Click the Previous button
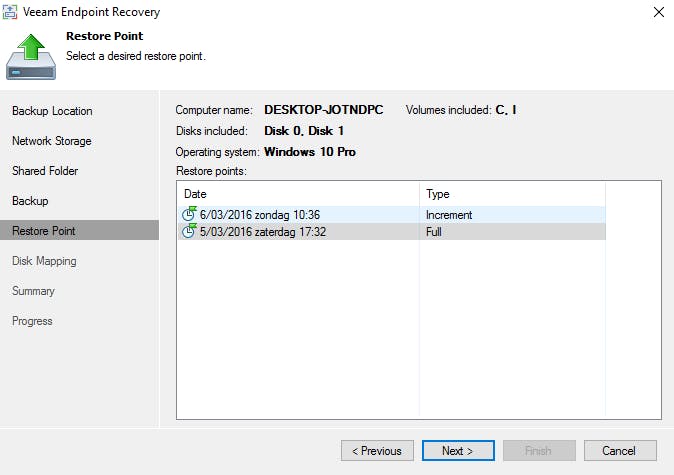Image resolution: width=674 pixels, height=475 pixels. (377, 450)
